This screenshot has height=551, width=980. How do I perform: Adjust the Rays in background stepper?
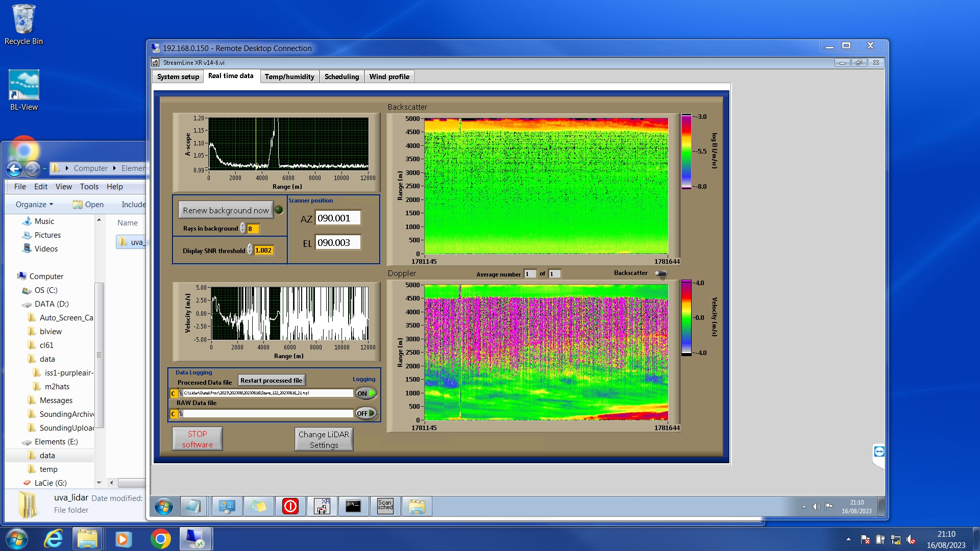[243, 229]
